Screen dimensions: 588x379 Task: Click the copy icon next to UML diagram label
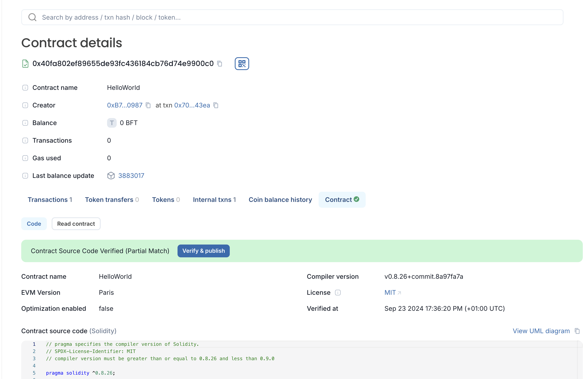[x=578, y=331]
